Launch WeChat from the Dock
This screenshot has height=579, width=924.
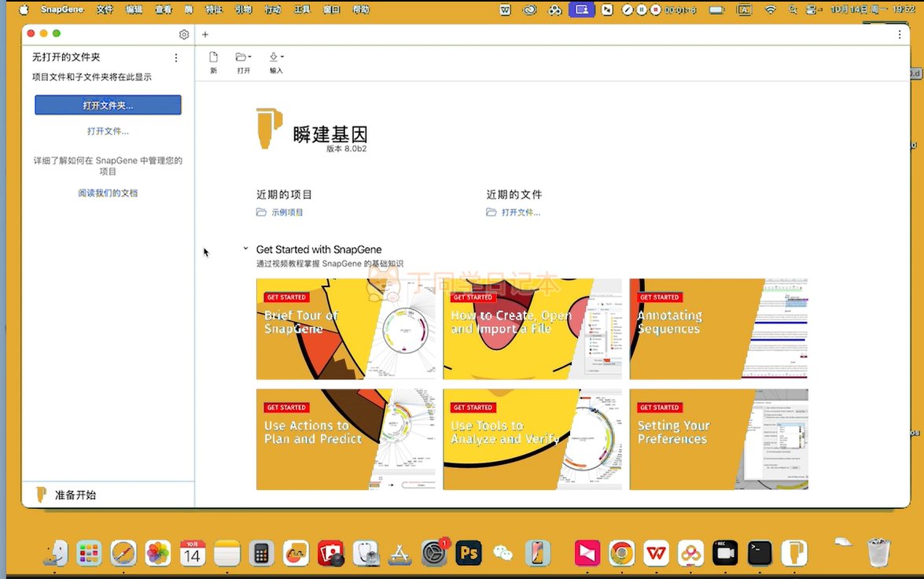502,554
